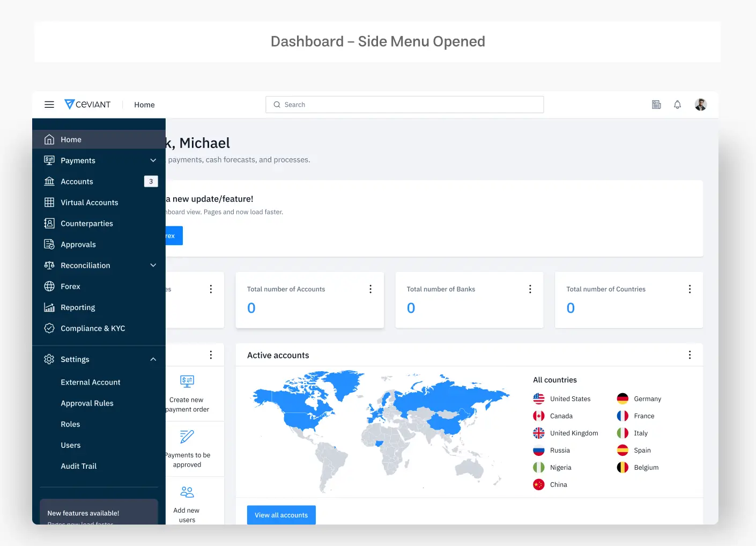Click the Approvals document icon
This screenshot has width=756, height=546.
pyautogui.click(x=49, y=244)
